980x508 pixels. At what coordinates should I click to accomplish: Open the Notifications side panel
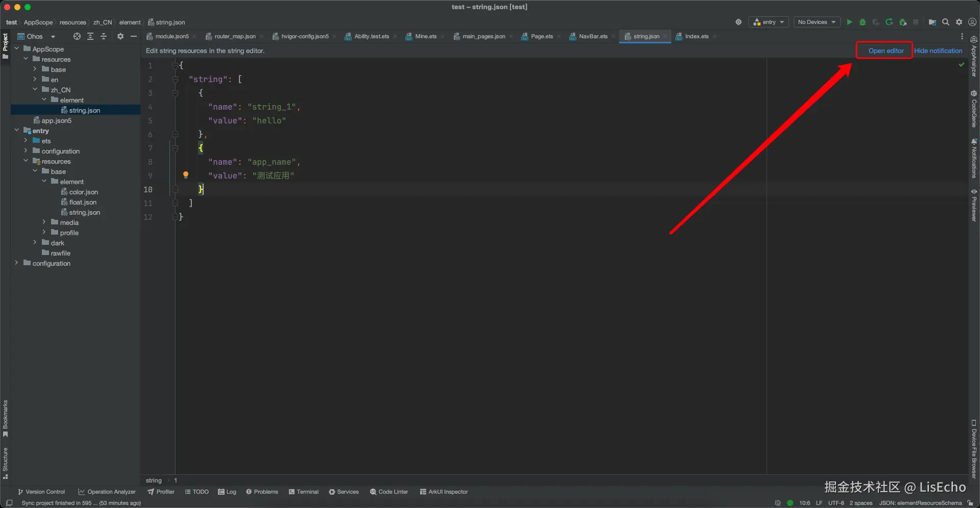coord(974,159)
